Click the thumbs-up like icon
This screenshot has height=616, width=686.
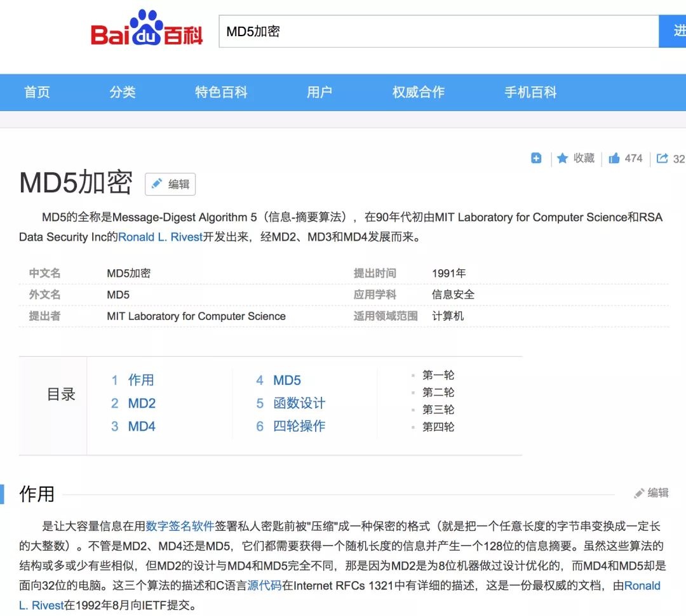click(x=614, y=158)
